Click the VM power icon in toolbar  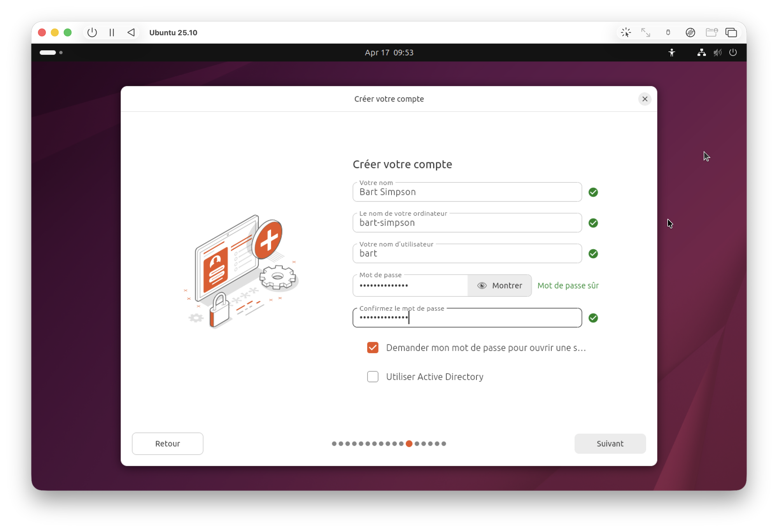pos(92,33)
